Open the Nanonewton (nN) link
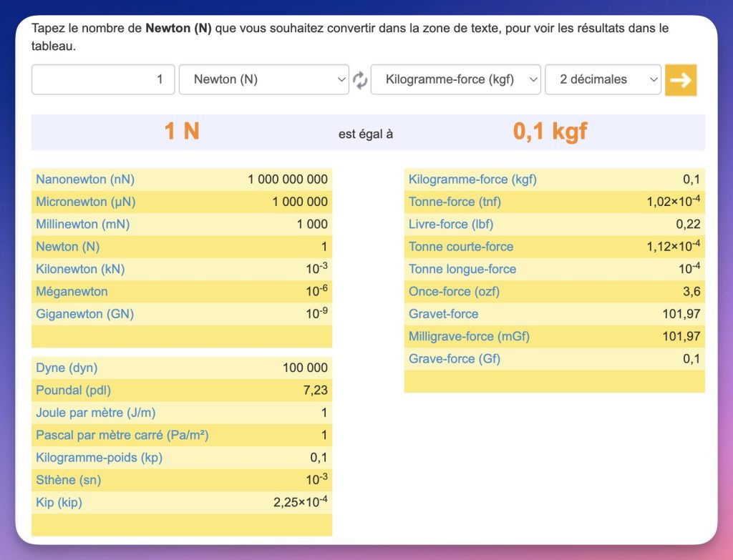 85,180
